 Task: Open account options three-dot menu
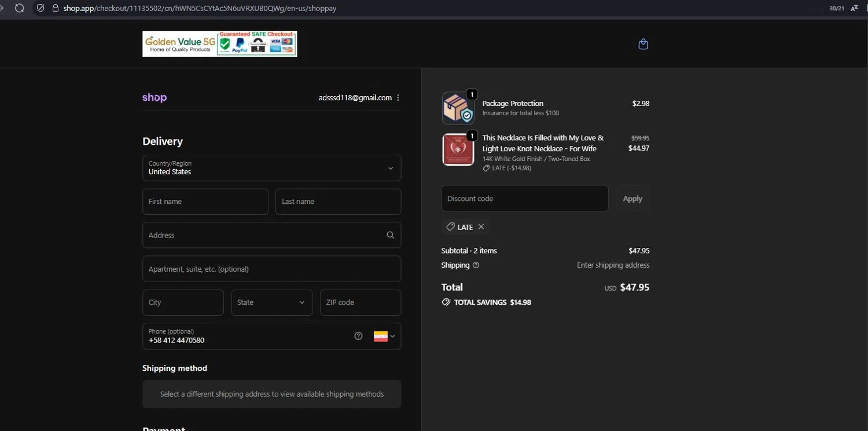pos(398,98)
